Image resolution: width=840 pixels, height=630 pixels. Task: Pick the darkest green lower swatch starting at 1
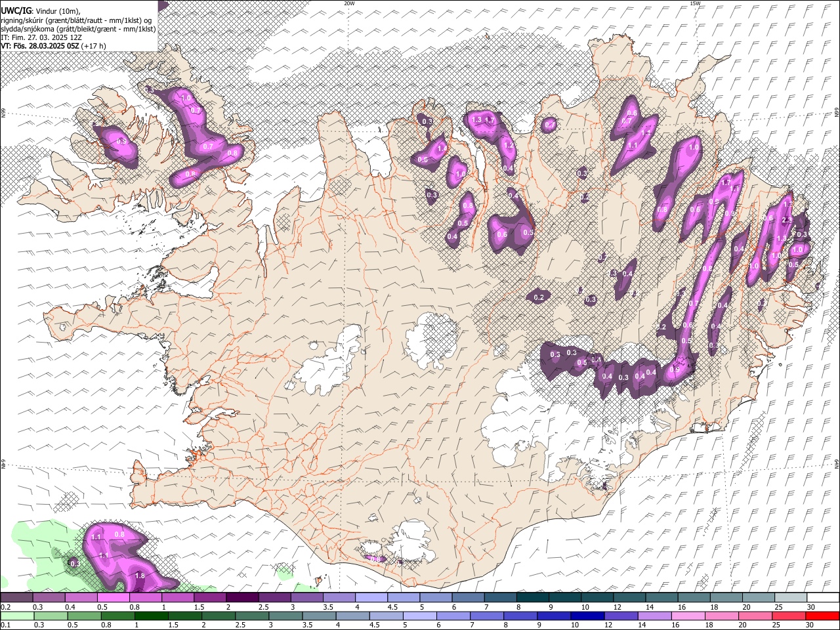coord(152,616)
